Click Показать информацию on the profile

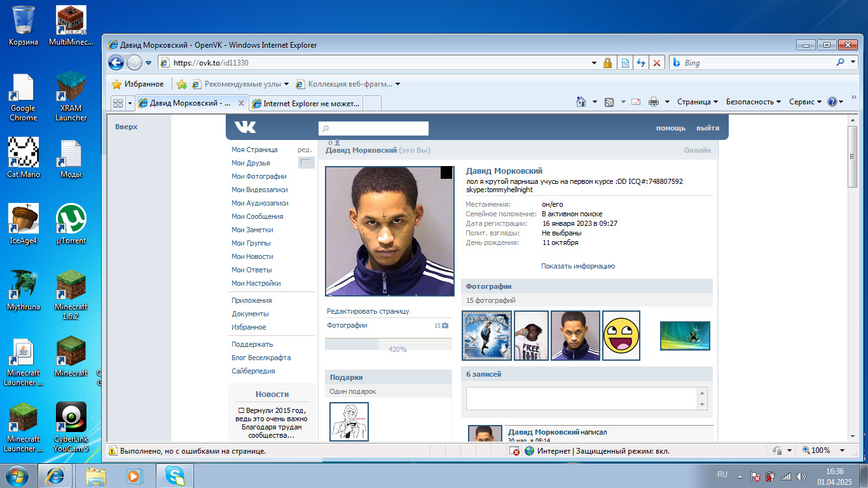[577, 266]
